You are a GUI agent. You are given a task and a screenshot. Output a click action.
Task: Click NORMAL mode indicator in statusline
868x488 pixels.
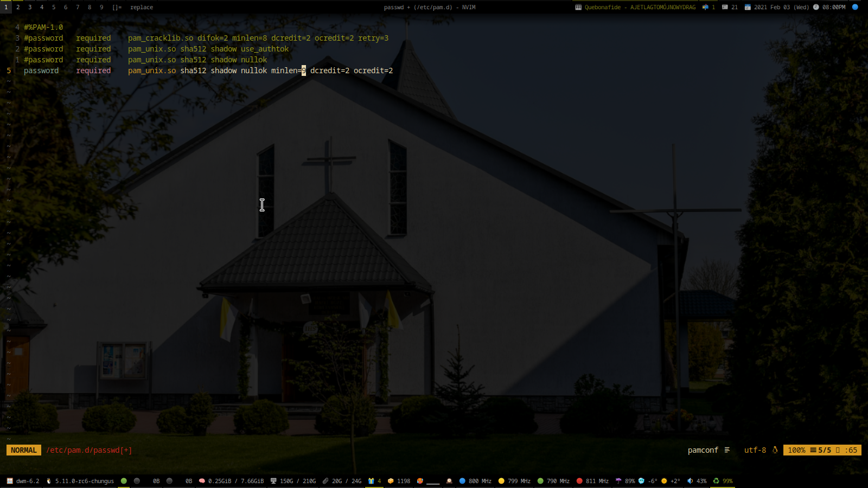(23, 450)
